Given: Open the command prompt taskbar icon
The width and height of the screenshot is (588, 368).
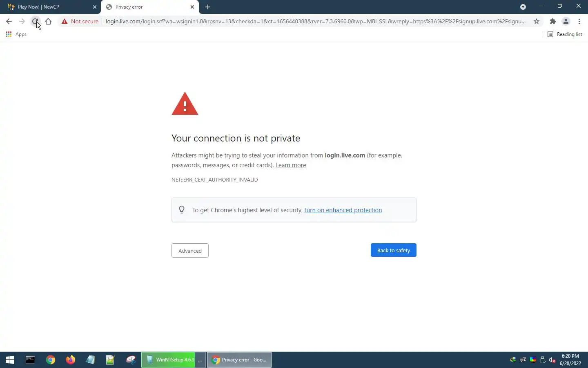Looking at the screenshot, I should point(30,360).
